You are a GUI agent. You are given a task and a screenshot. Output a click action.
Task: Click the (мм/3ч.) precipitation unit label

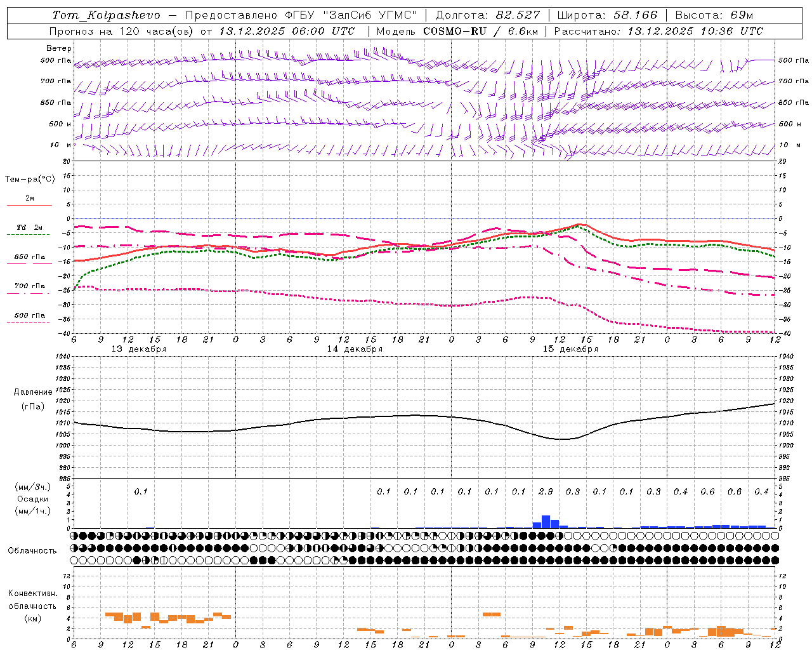click(32, 487)
